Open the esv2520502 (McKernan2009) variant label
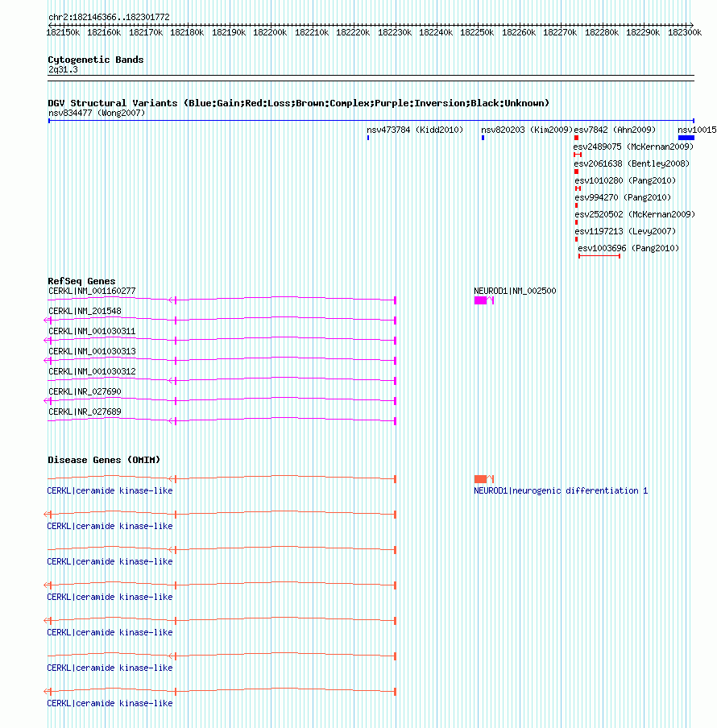Image resolution: width=717 pixels, height=728 pixels. [x=635, y=214]
